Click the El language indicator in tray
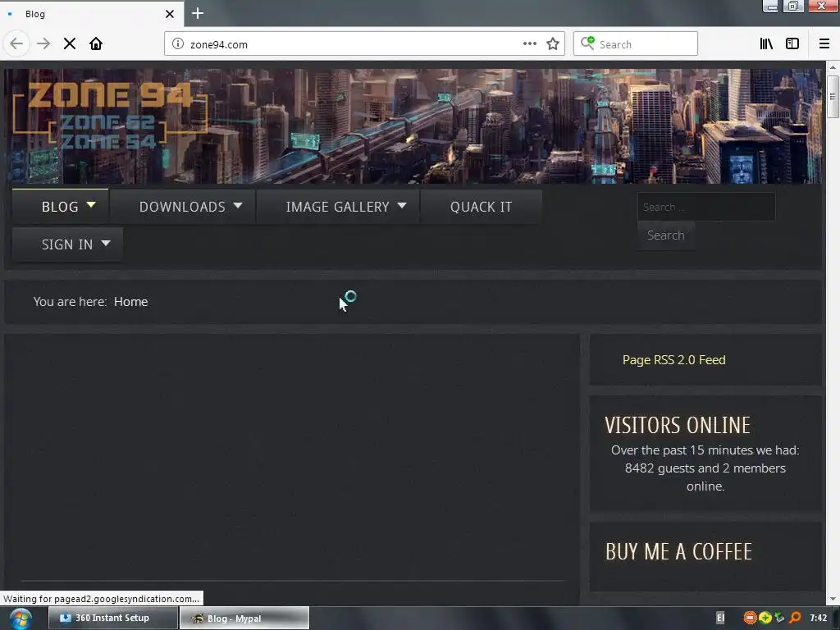The height and width of the screenshot is (630, 840). 720,619
